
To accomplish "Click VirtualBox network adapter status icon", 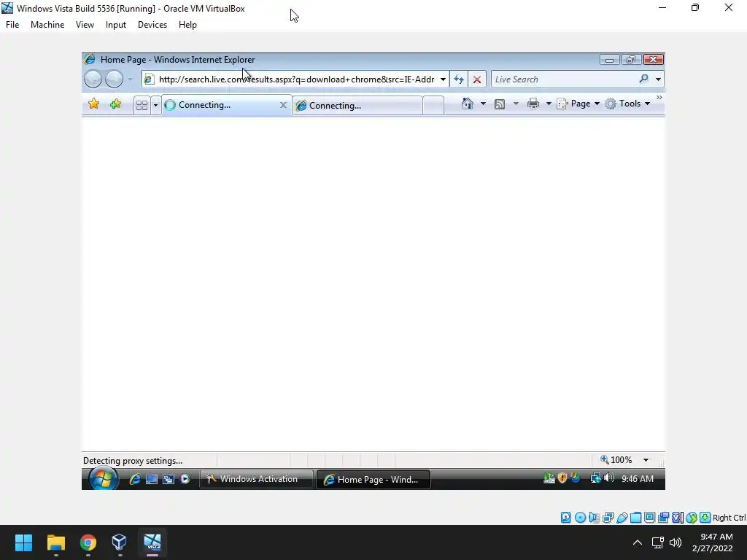I will coord(608,517).
